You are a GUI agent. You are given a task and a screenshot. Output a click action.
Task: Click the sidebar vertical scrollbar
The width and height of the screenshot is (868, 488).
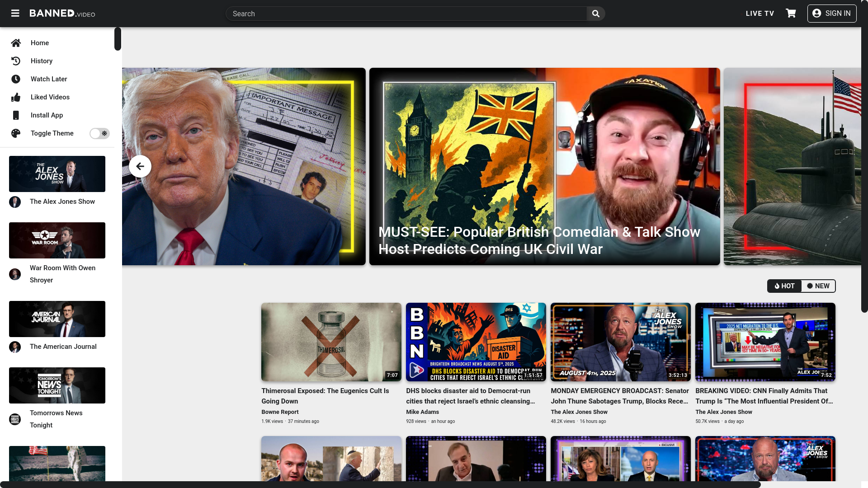(118, 39)
